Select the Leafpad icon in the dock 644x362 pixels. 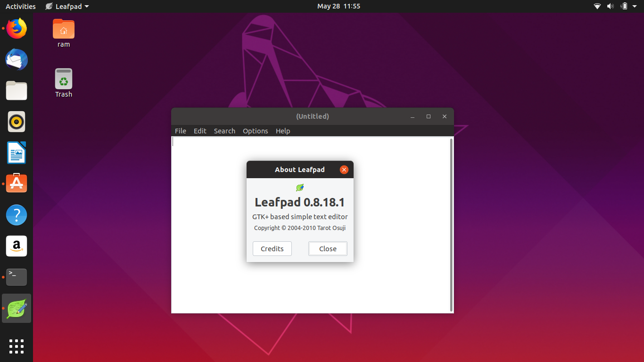(x=17, y=308)
